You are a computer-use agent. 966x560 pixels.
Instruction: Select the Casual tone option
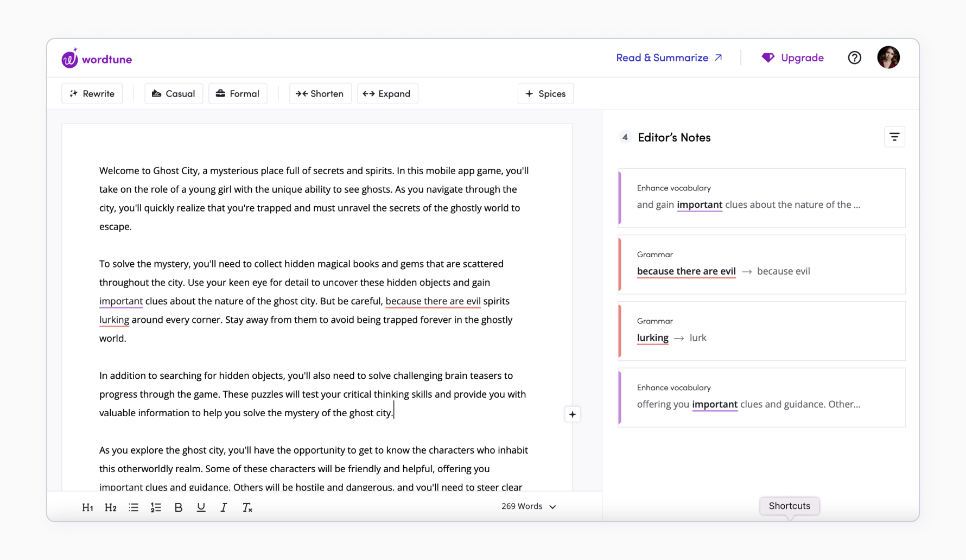(173, 94)
